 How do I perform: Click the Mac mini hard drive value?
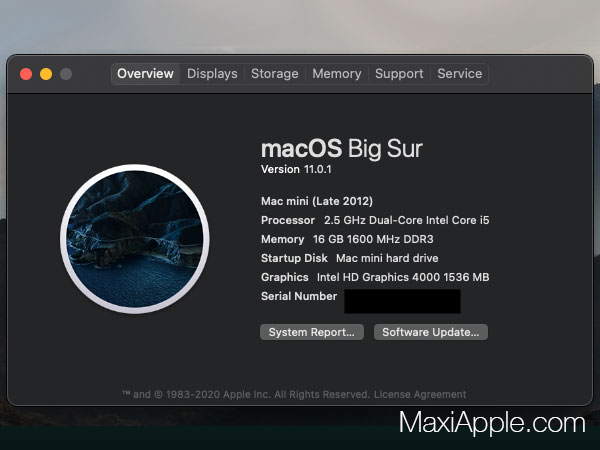tap(387, 258)
